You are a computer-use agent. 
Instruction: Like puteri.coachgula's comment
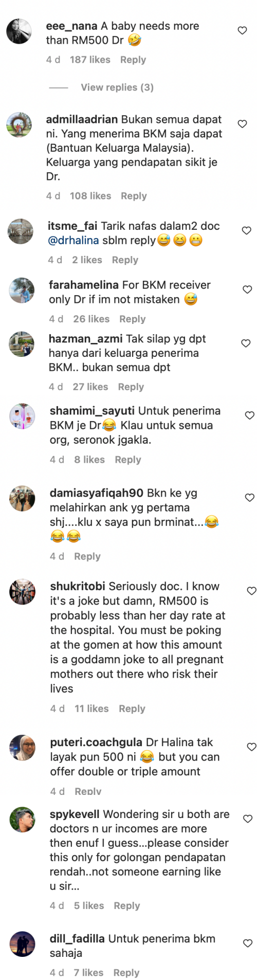pyautogui.click(x=251, y=747)
